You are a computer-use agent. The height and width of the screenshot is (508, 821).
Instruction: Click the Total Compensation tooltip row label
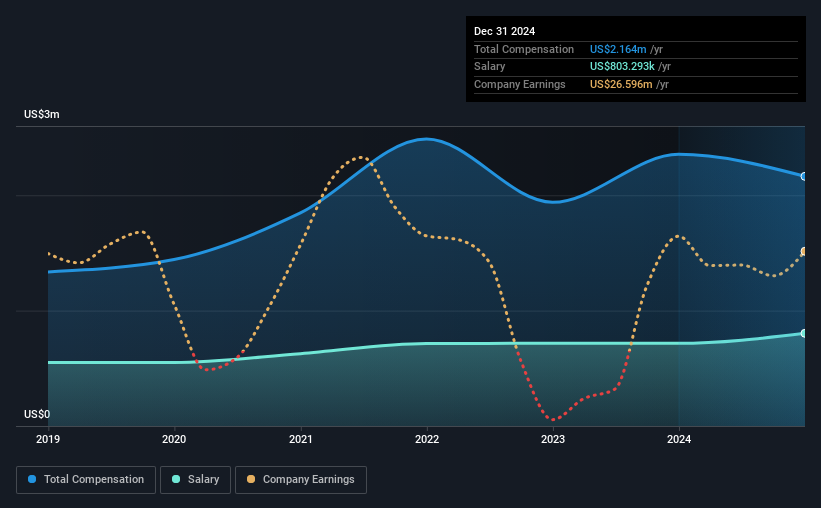tap(524, 49)
